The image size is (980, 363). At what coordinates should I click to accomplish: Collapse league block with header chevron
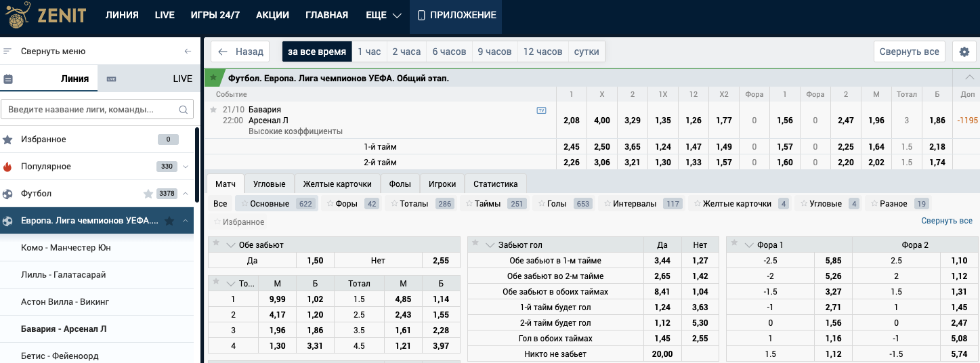click(969, 77)
